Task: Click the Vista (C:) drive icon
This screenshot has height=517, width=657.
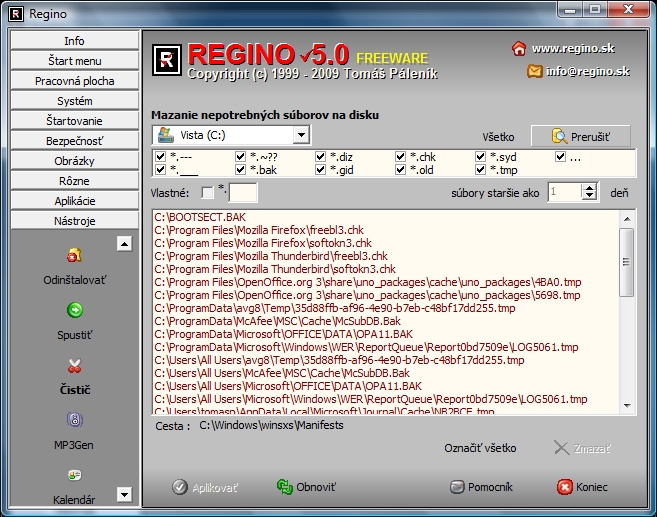Action: coord(166,135)
